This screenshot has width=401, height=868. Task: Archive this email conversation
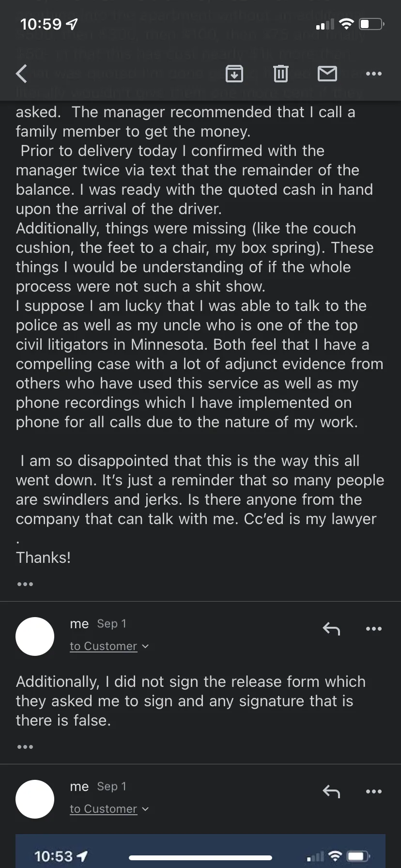pos(234,74)
